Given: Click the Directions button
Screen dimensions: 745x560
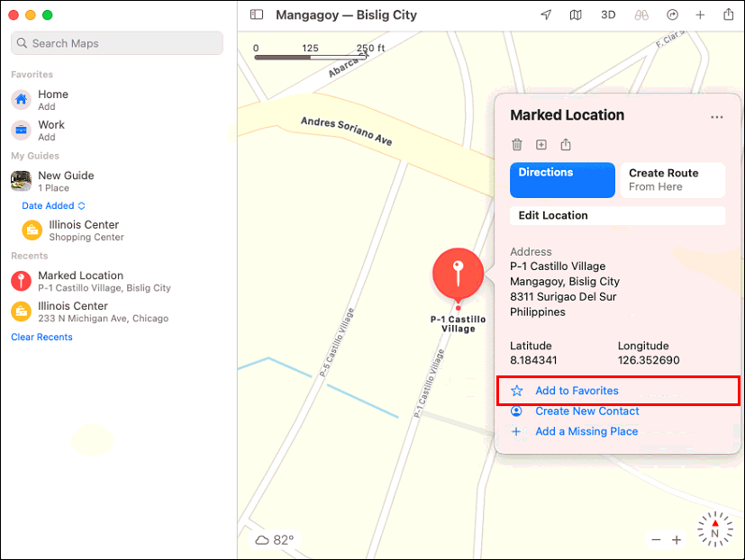Looking at the screenshot, I should 562,180.
